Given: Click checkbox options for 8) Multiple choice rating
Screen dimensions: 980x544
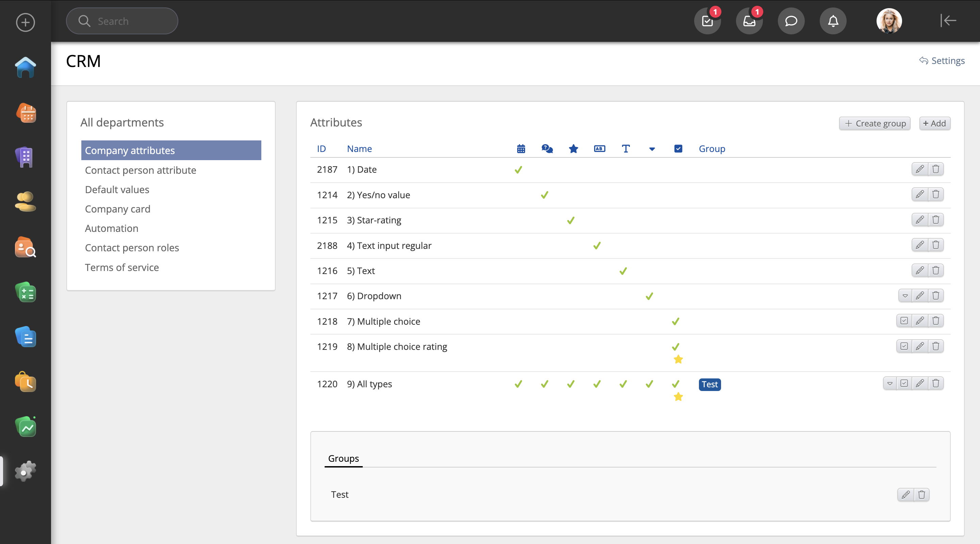Looking at the screenshot, I should point(904,346).
